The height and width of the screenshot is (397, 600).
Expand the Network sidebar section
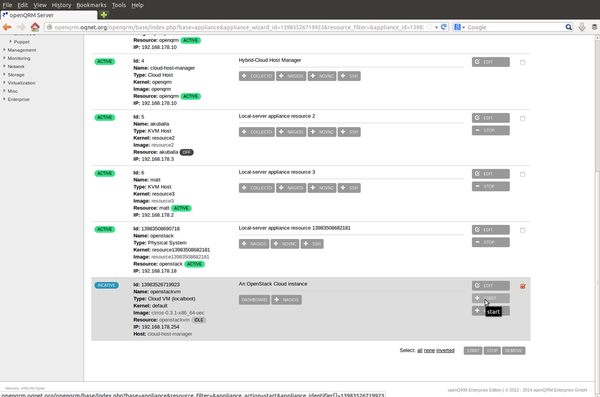[4, 66]
